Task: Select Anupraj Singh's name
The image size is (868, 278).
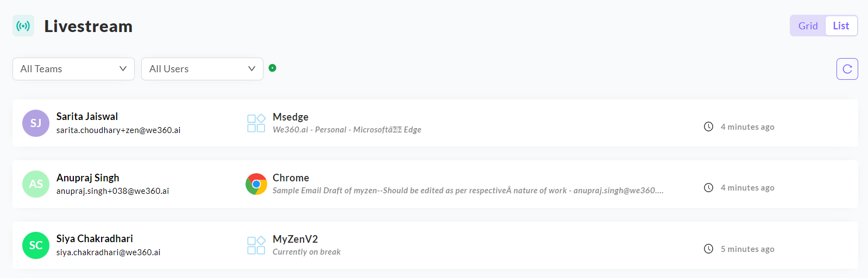Action: (x=88, y=178)
